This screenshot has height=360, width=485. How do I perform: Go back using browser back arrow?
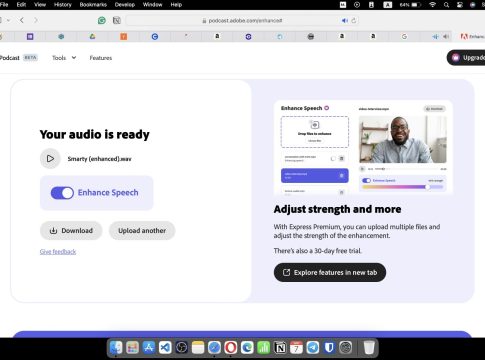22,20
